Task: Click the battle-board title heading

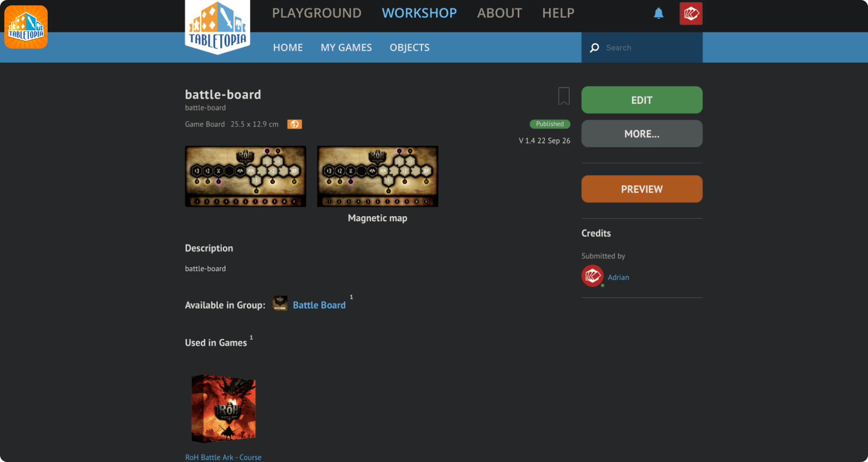Action: [x=223, y=94]
